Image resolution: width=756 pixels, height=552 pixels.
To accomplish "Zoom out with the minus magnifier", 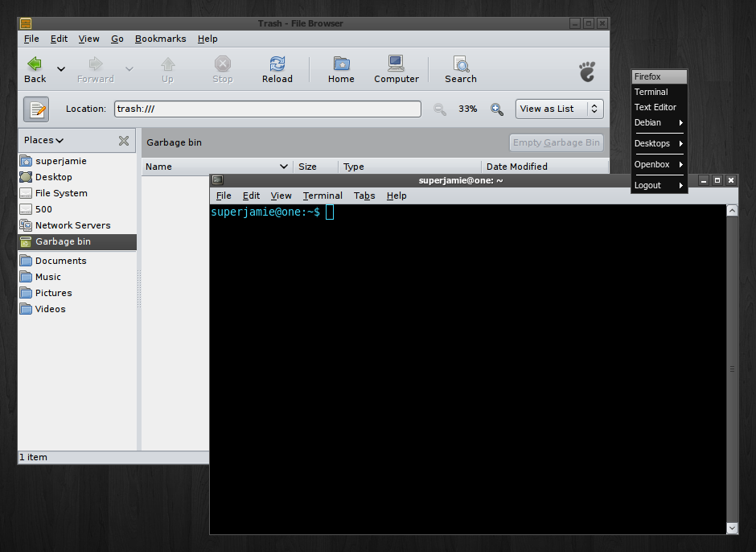I will pos(439,109).
